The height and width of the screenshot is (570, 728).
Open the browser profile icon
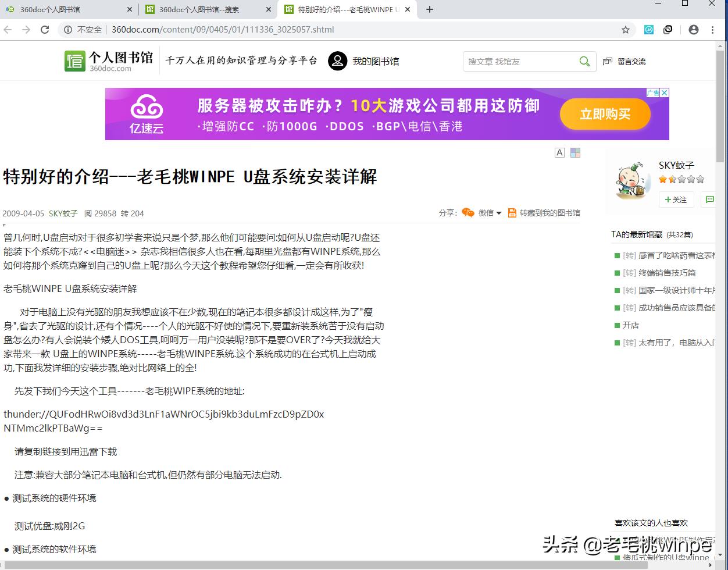click(x=694, y=30)
